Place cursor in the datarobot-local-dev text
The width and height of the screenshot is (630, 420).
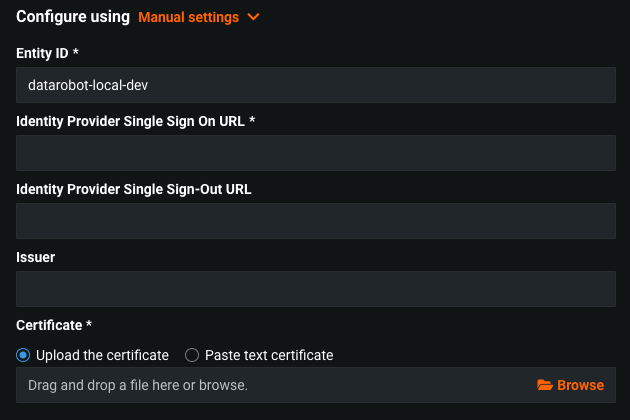89,85
